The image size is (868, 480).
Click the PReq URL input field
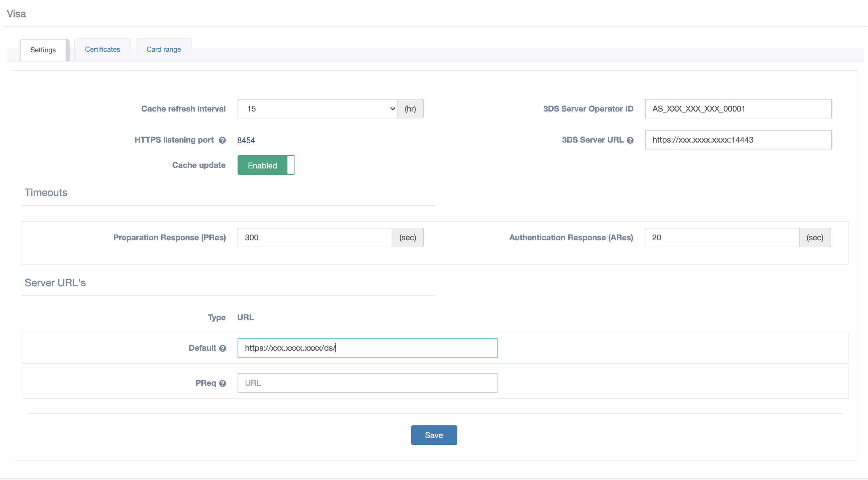tap(367, 383)
